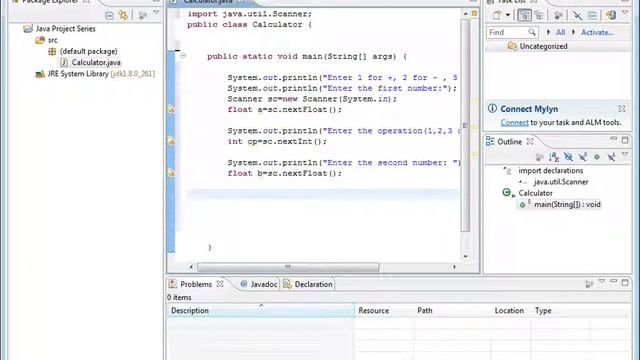640x360 pixels.
Task: Click overview ruler warning square at top
Action: coord(474,13)
